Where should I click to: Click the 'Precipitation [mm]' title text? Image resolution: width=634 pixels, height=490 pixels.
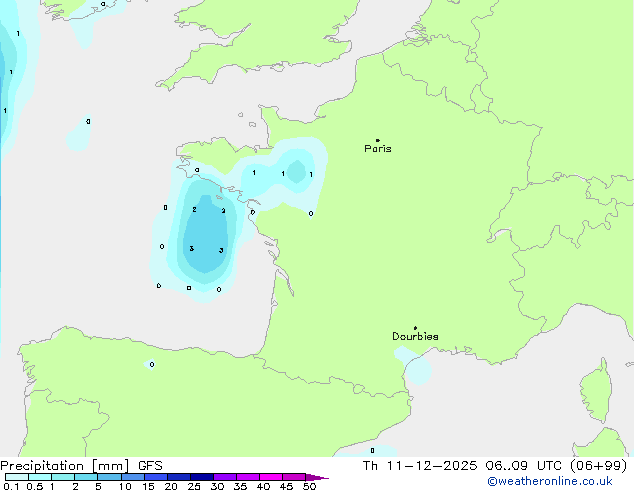(65, 466)
